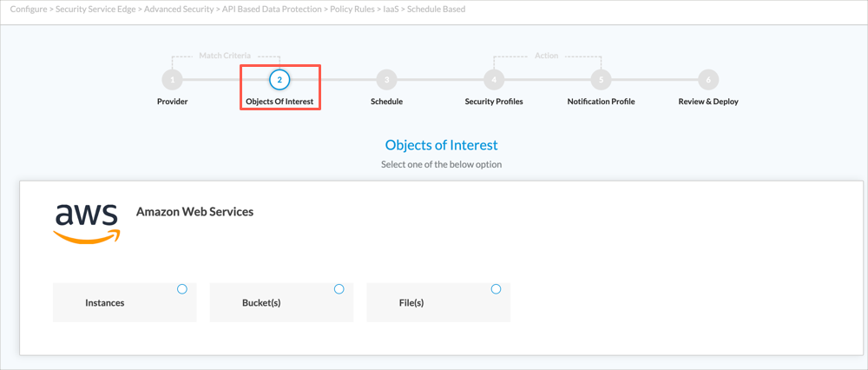This screenshot has width=868, height=370.
Task: Click the Objects Of Interest step label
Action: 279,102
